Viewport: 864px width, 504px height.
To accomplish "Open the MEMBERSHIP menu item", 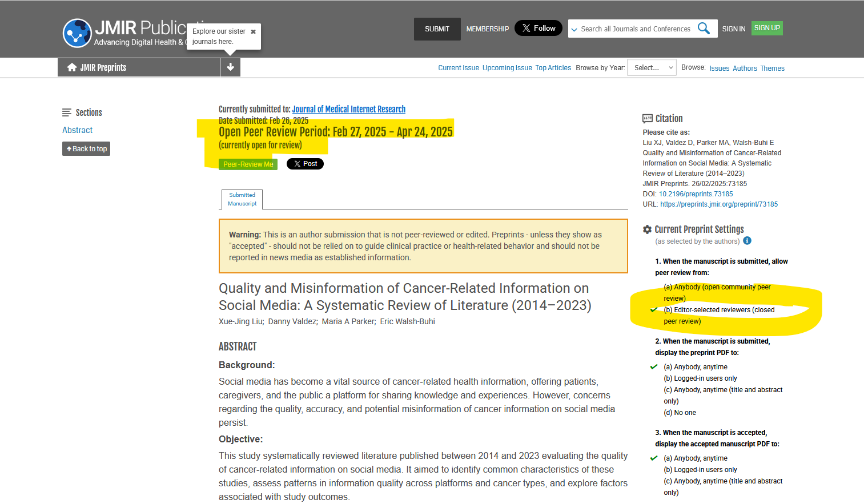I will tap(488, 29).
